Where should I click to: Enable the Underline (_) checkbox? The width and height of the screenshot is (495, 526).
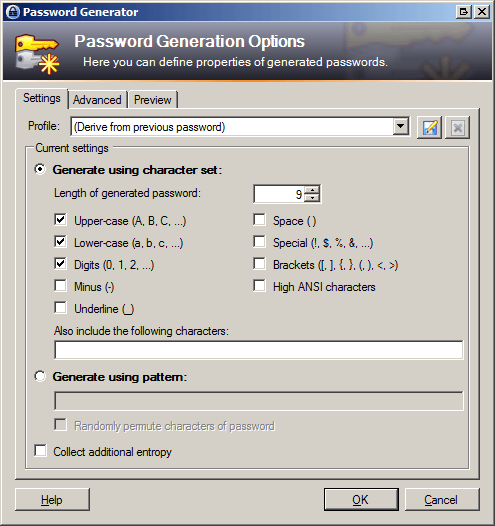pyautogui.click(x=60, y=308)
